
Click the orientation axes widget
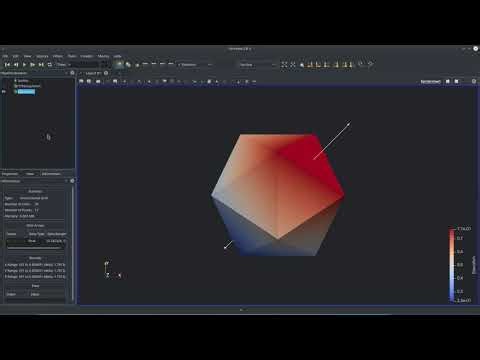[113, 270]
